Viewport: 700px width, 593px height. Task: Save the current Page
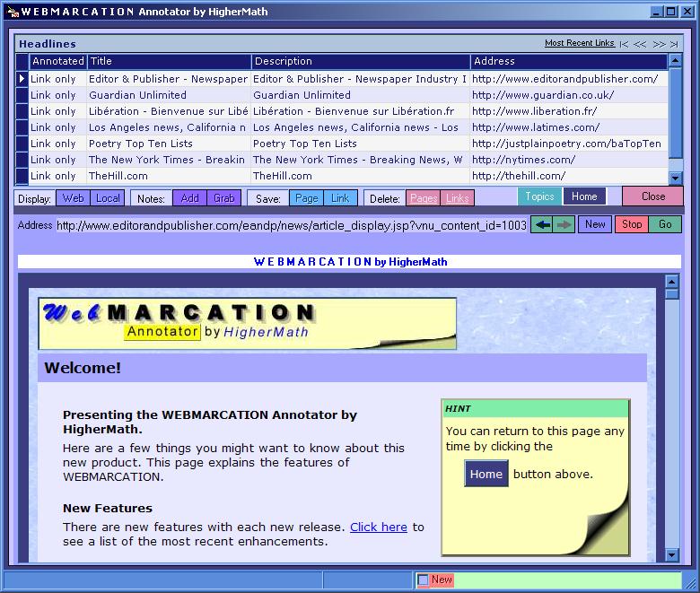307,198
